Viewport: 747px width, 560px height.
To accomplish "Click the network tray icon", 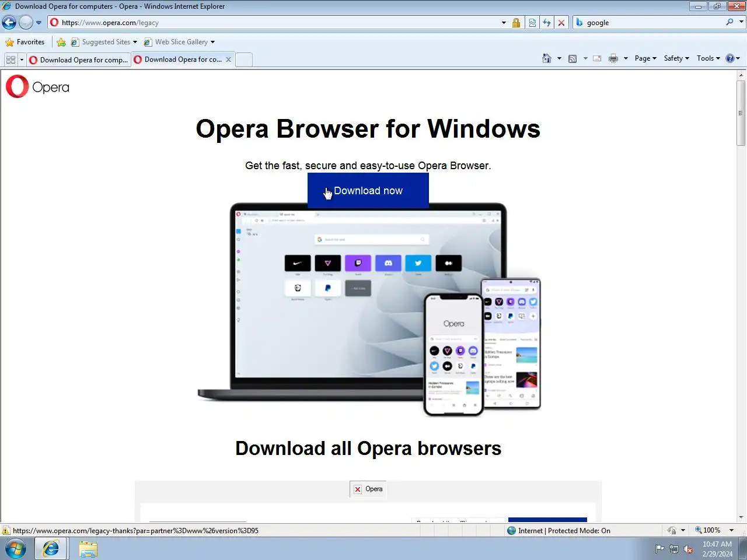I will 674,549.
